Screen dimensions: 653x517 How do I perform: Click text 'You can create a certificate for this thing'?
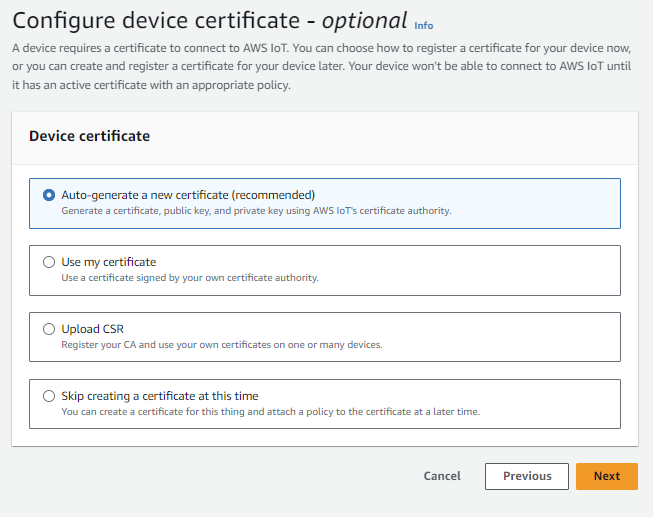(x=153, y=412)
